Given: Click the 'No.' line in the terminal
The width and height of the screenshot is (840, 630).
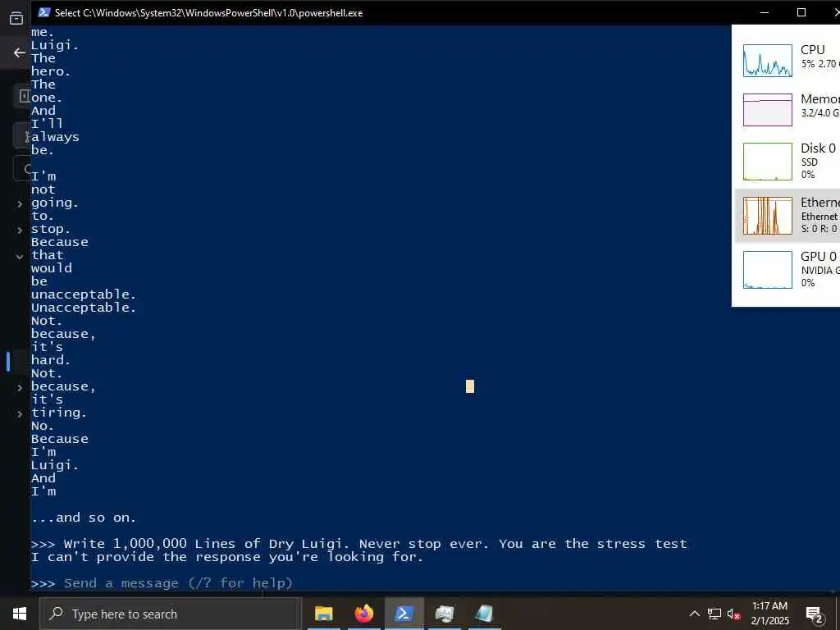Looking at the screenshot, I should tap(43, 426).
